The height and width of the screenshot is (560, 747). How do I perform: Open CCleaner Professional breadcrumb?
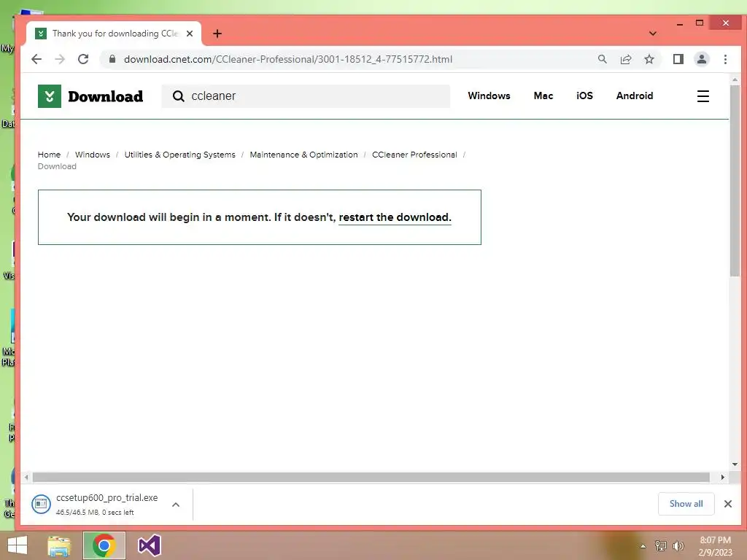pos(414,155)
